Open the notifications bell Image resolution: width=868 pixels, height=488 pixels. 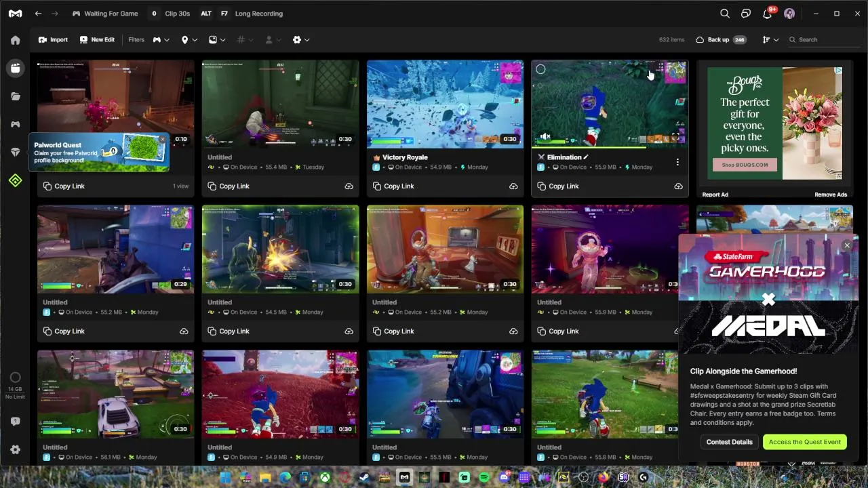767,14
